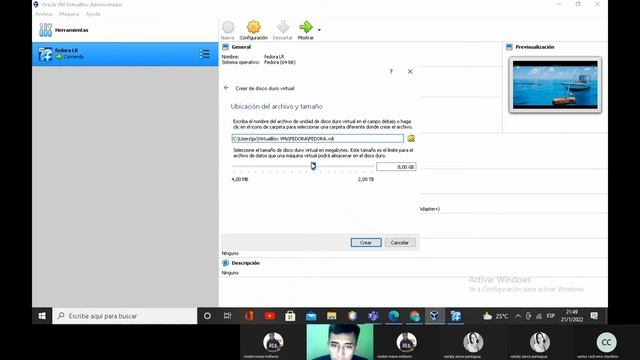Go back with the dialog's left arrow
Image resolution: width=640 pixels, height=360 pixels.
227,88
